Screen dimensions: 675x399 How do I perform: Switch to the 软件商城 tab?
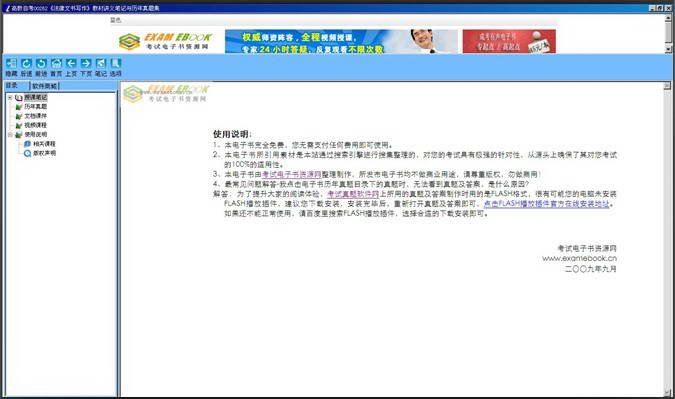click(x=45, y=86)
